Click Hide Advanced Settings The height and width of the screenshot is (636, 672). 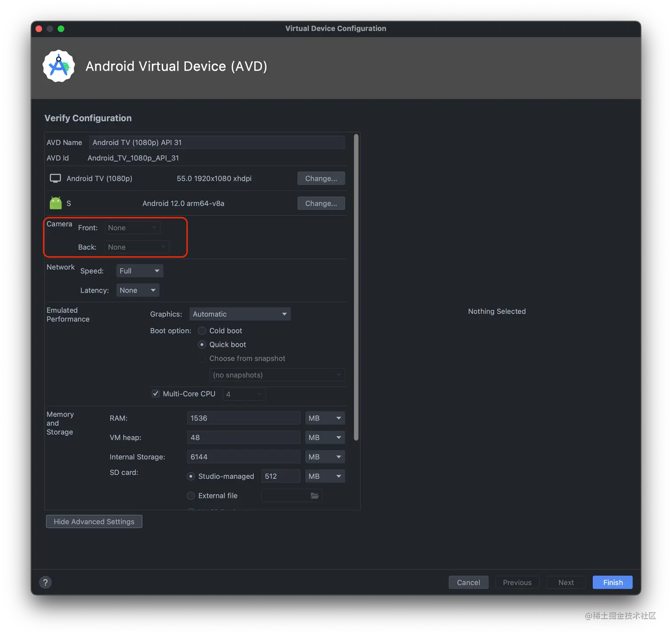[x=93, y=521]
